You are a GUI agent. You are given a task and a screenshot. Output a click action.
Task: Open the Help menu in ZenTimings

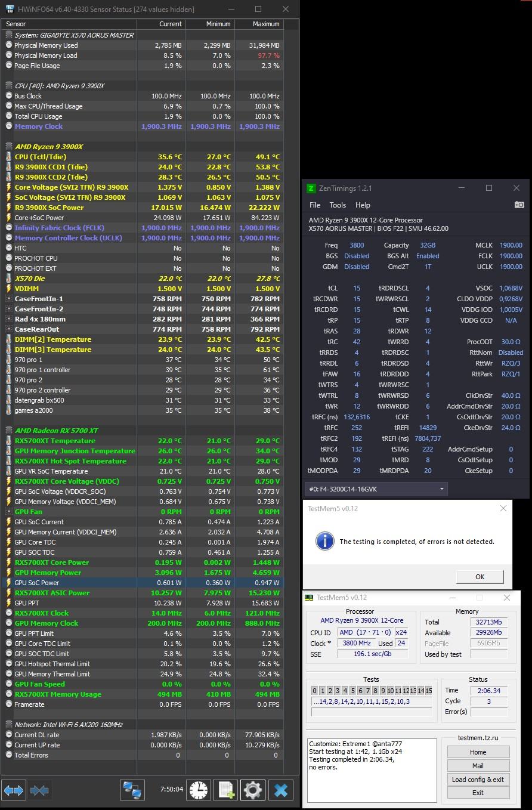point(363,205)
